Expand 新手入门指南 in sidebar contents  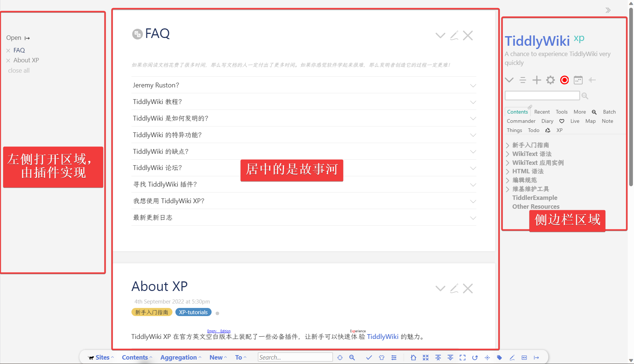click(x=508, y=145)
